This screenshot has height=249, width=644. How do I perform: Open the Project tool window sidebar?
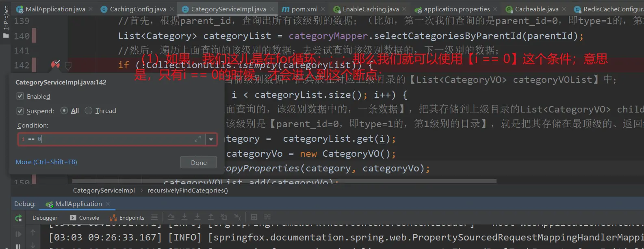(x=6, y=22)
